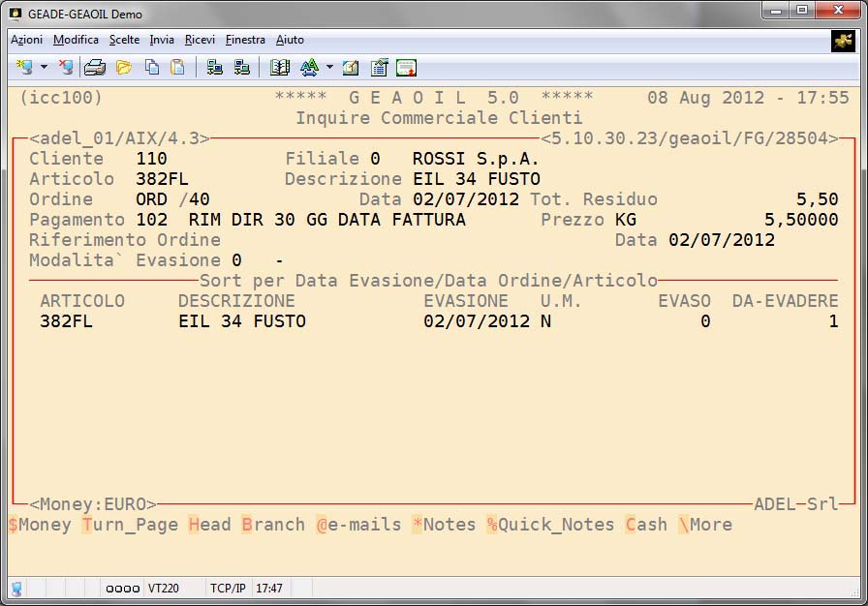Click the new connection toolbar icon
Image resolution: width=868 pixels, height=606 pixels.
(x=24, y=67)
